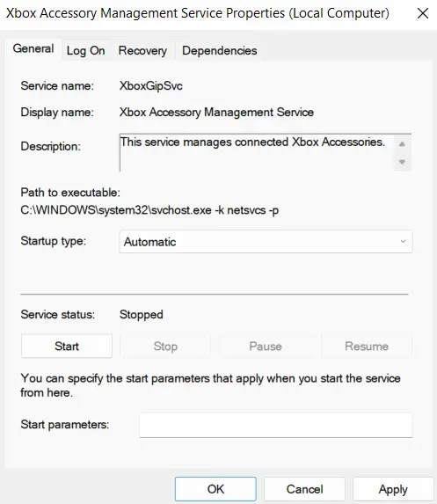Start the Xbox Accessory service
The height and width of the screenshot is (504, 437).
point(67,347)
